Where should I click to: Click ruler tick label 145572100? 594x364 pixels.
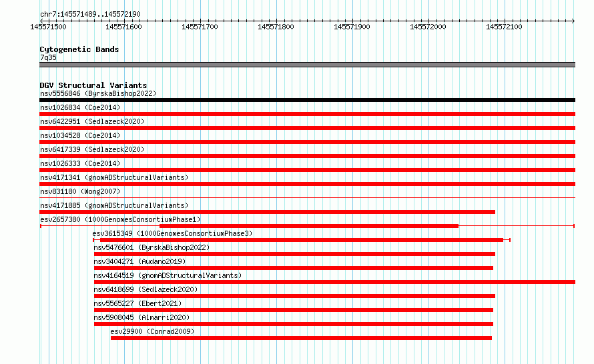coord(504,27)
